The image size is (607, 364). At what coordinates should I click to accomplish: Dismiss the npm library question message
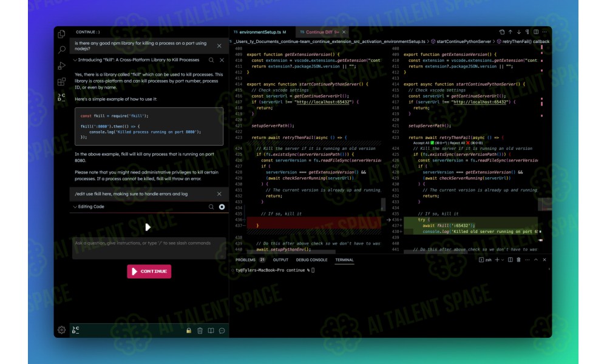[x=219, y=45]
